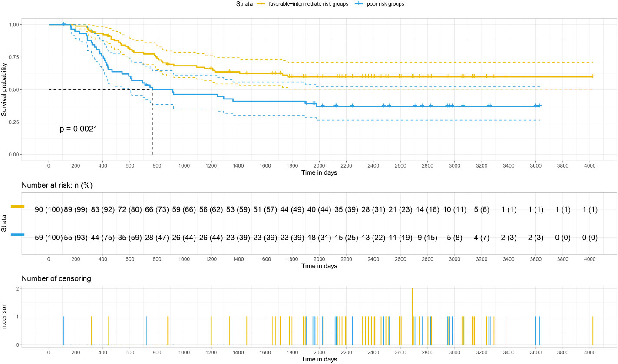
Task: Click the '59 (66)' risk table cell
Action: (x=184, y=210)
